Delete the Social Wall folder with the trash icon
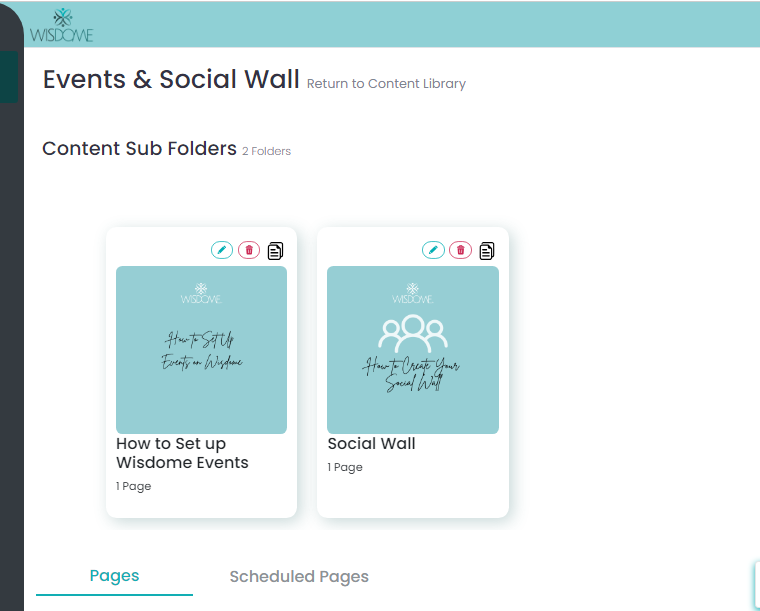 click(460, 250)
